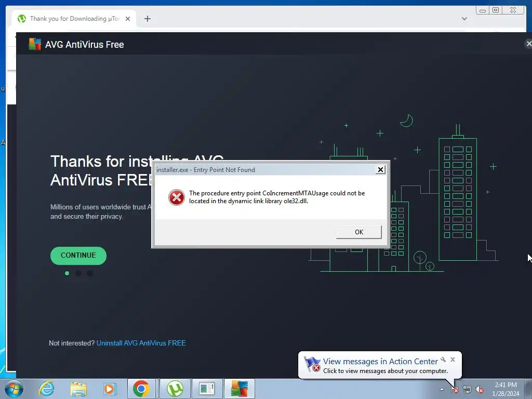Close the µTorrent download browser tab
The image size is (532, 399).
click(128, 19)
